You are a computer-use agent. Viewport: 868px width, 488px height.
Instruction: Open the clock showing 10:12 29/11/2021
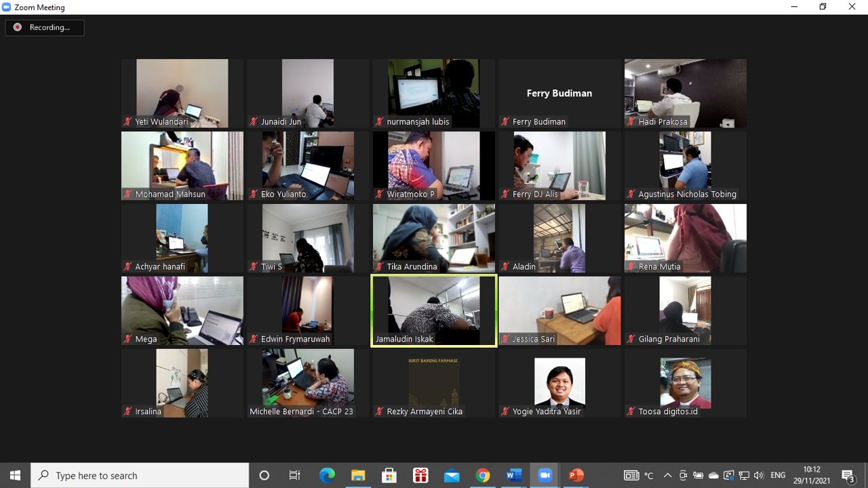(812, 475)
